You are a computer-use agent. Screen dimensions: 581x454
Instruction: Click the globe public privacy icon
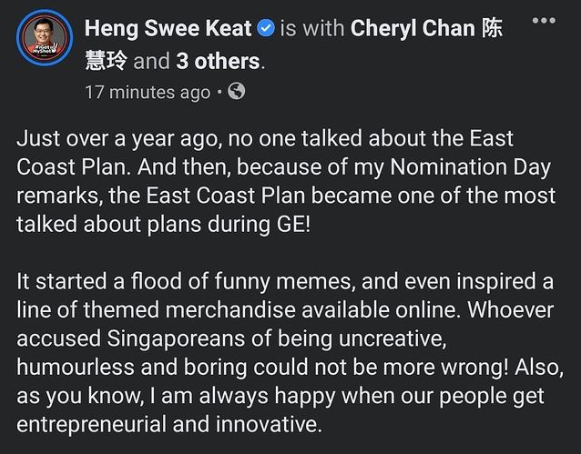[236, 91]
